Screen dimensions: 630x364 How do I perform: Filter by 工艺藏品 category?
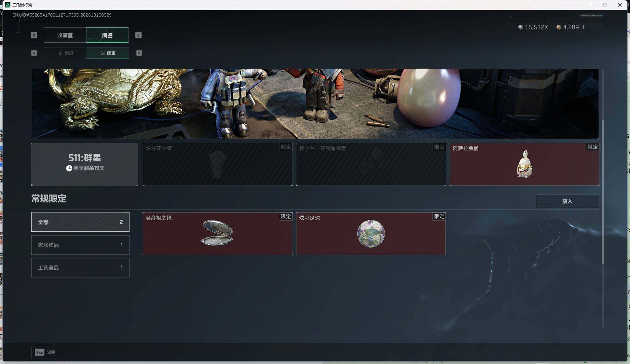tap(80, 268)
